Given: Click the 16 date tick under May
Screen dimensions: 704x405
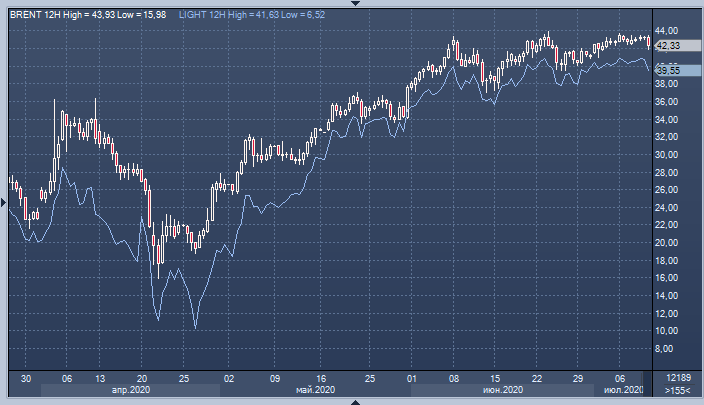Looking at the screenshot, I should click(x=316, y=378).
